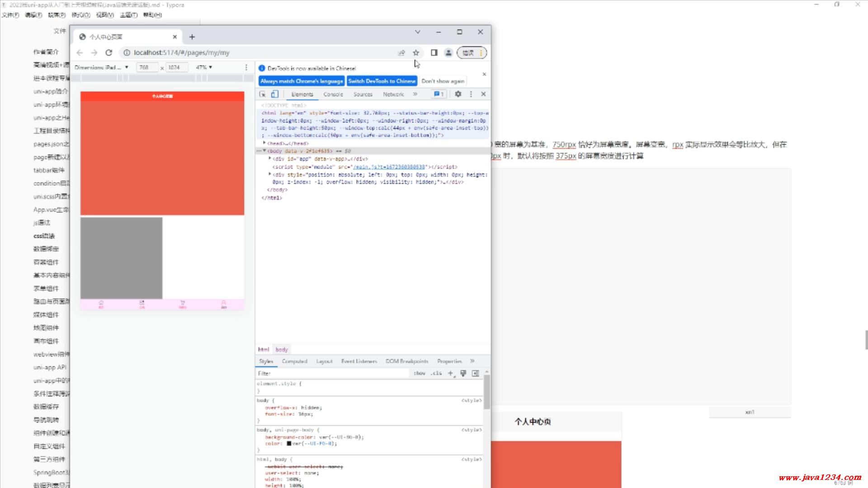
Task: Bookmark this page with star
Action: click(416, 53)
